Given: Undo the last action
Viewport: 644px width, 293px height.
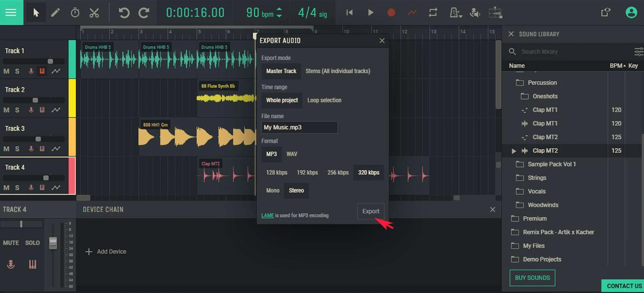Looking at the screenshot, I should pyautogui.click(x=124, y=13).
